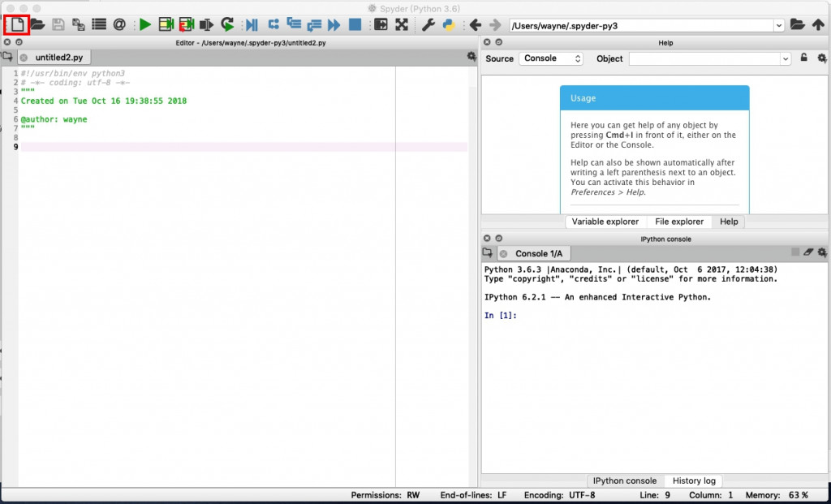The image size is (831, 504).
Task: Open the working directory path dropdown arrow
Action: (x=778, y=25)
